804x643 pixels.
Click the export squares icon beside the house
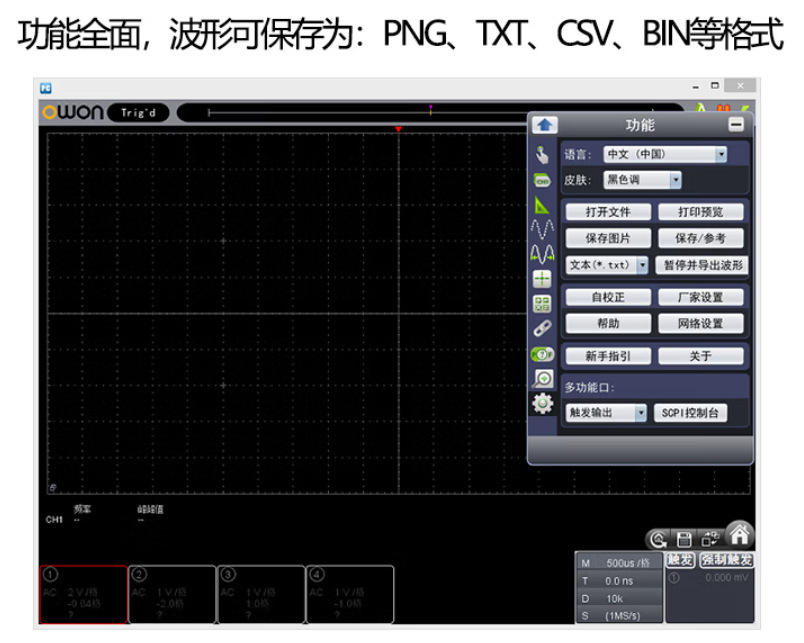point(710,539)
